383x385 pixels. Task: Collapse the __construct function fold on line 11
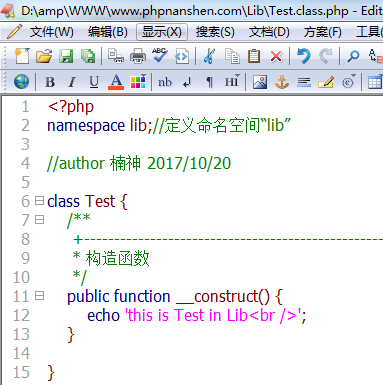[39, 296]
